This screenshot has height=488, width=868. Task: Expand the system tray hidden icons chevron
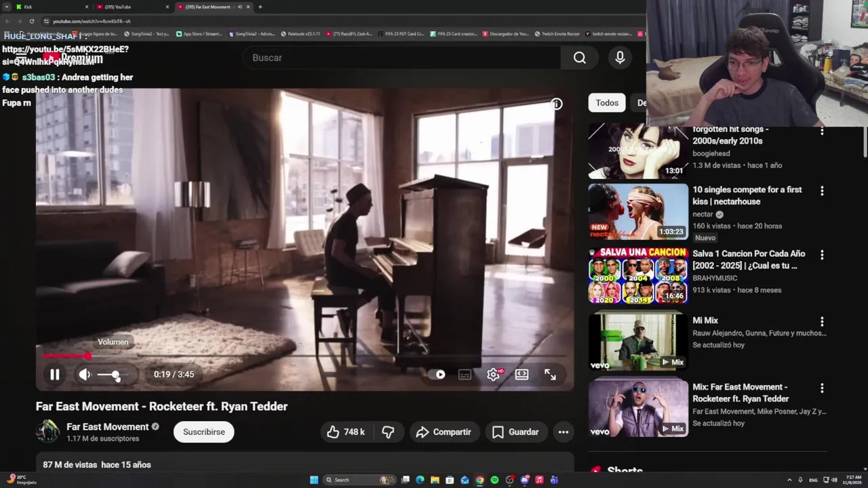[789, 480]
